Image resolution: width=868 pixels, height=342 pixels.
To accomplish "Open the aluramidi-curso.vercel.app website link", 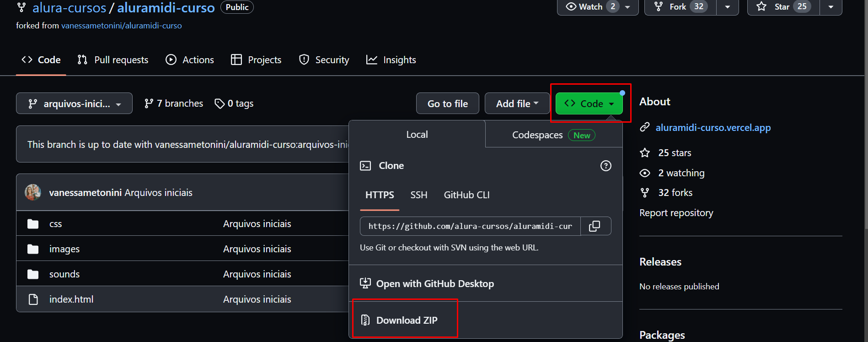I will (713, 128).
